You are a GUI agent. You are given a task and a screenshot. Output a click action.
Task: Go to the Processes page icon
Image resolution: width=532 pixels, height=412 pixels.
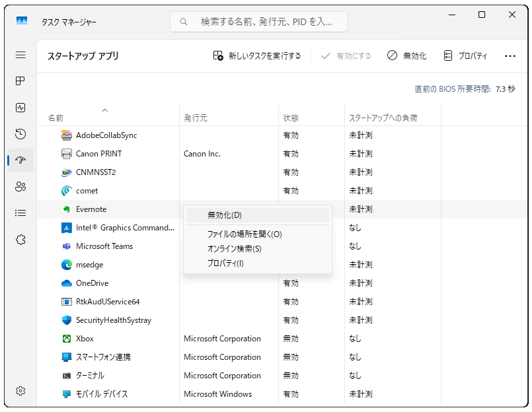pos(20,81)
